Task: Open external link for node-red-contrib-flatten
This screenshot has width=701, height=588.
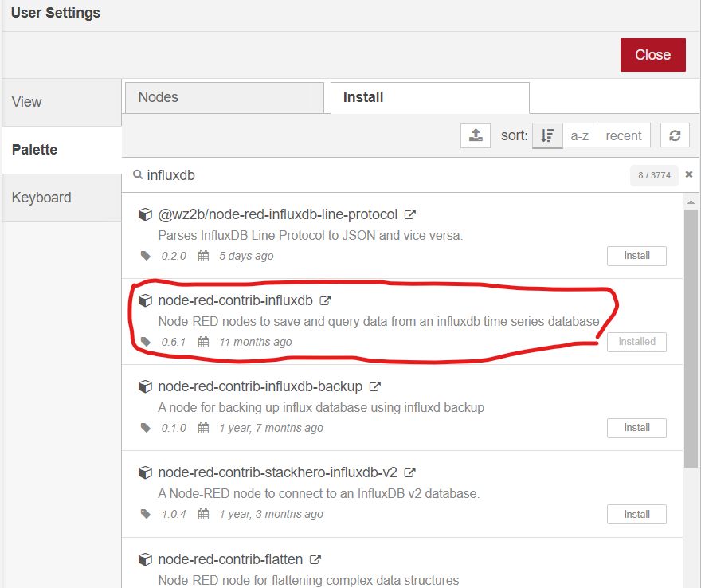Action: [315, 559]
